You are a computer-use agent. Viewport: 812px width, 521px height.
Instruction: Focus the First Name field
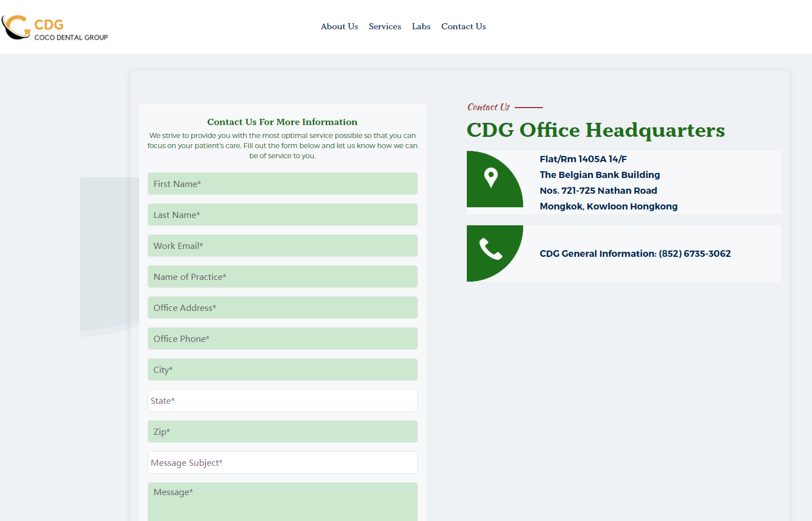click(x=283, y=184)
